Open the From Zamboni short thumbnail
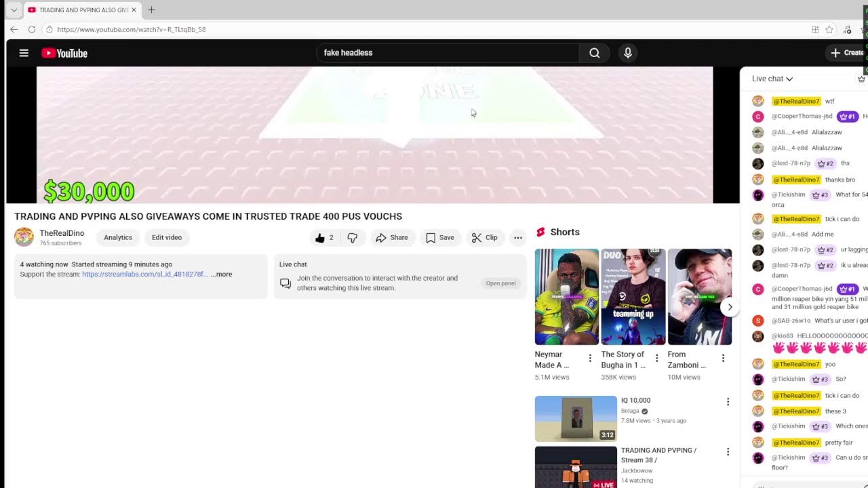Image resolution: width=868 pixels, height=488 pixels. tap(700, 297)
